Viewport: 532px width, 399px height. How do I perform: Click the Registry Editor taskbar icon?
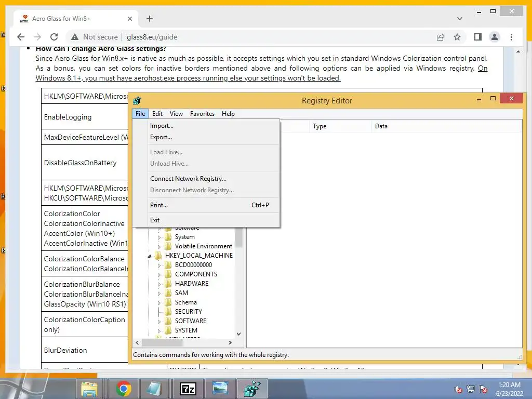[252, 389]
